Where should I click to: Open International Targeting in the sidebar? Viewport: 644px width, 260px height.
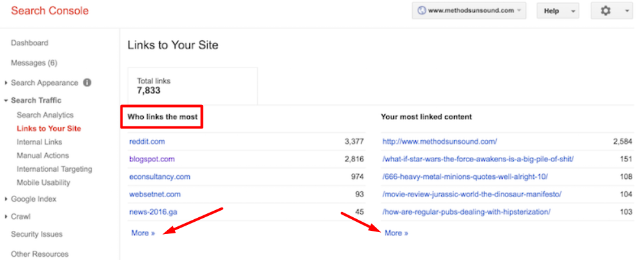(54, 169)
